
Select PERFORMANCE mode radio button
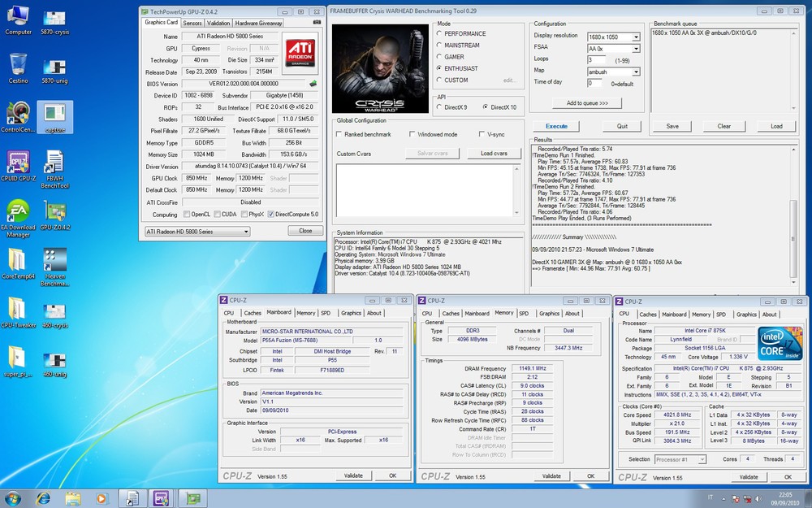pos(439,33)
